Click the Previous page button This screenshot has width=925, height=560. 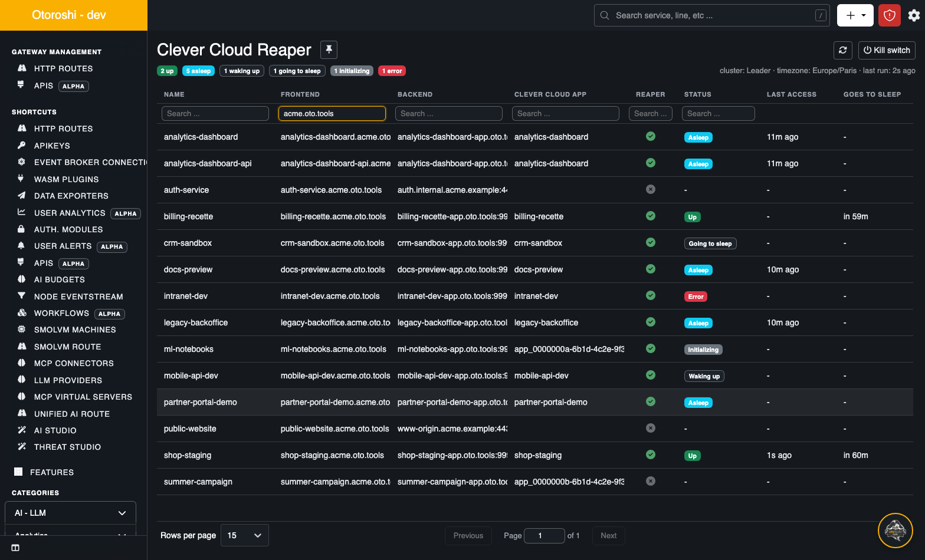coord(468,535)
